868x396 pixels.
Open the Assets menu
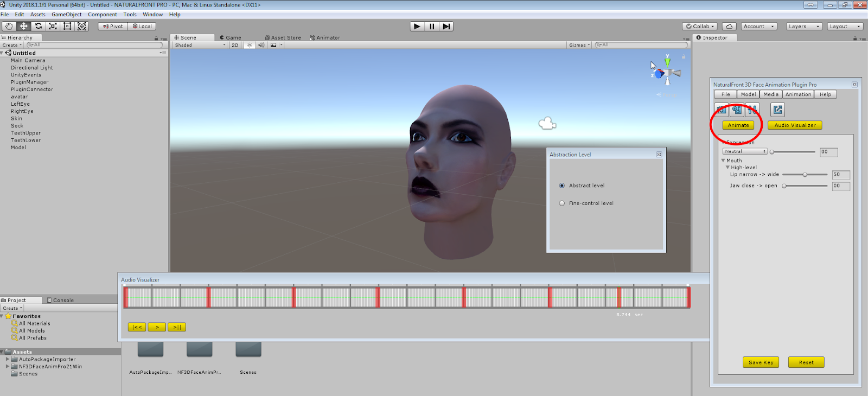(x=38, y=15)
